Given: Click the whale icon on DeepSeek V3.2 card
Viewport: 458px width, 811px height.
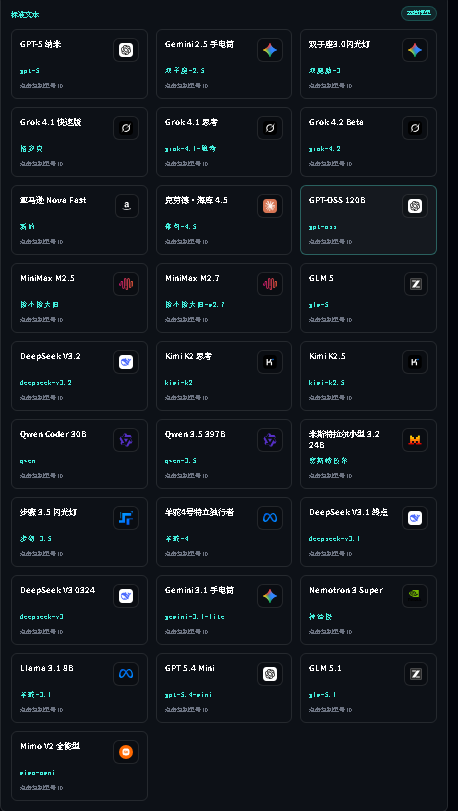Looking at the screenshot, I should coord(126,362).
